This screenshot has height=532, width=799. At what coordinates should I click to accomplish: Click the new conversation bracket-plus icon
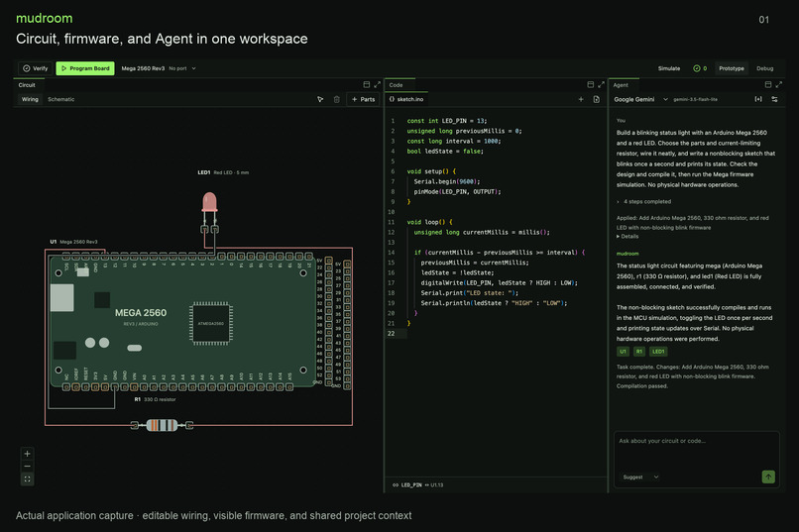[x=758, y=99]
